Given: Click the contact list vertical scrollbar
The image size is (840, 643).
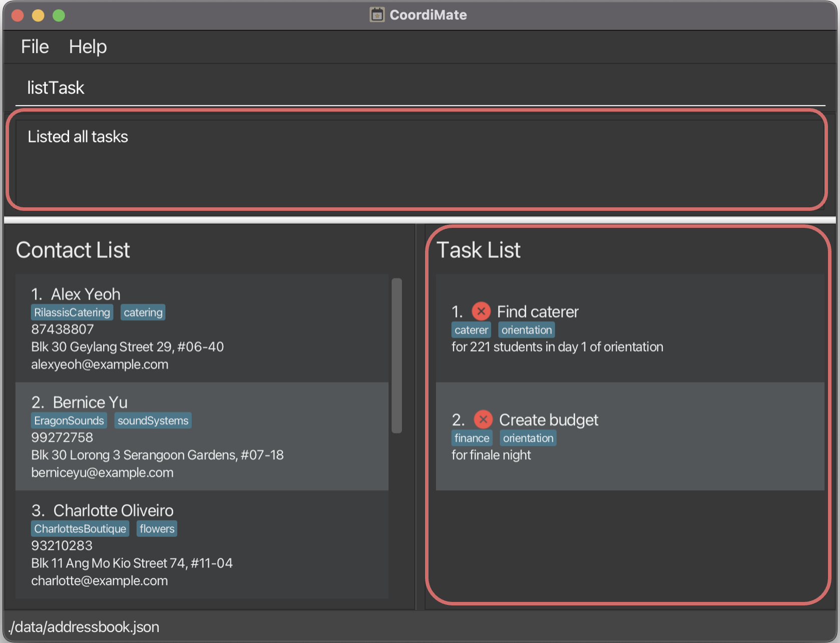Looking at the screenshot, I should coord(396,356).
